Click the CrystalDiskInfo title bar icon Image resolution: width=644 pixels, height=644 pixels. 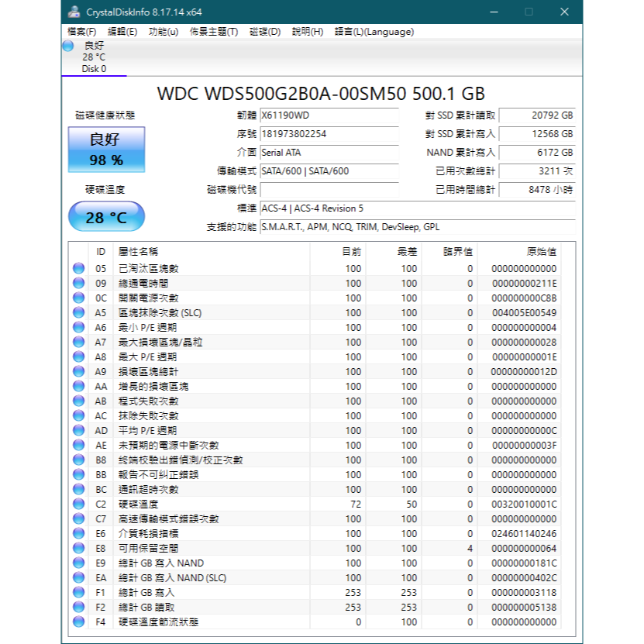tap(74, 12)
